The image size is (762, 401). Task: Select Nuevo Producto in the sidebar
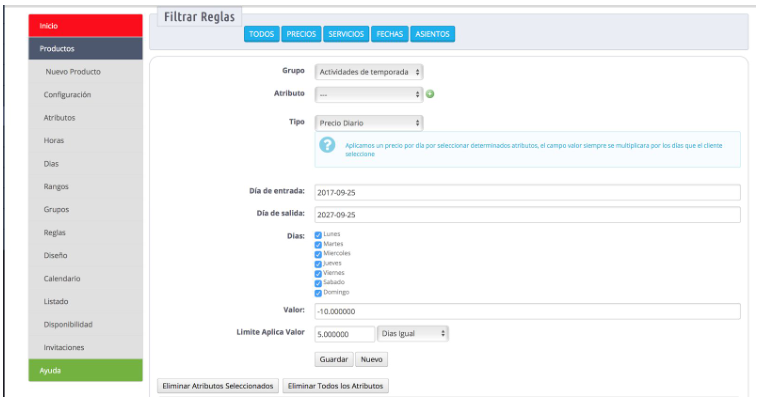(86, 71)
